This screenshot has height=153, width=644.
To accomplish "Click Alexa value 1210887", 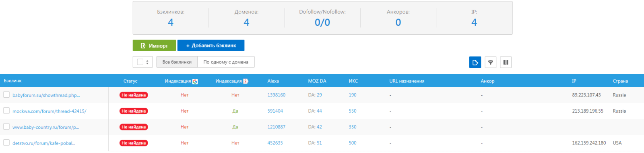I will coord(276,127).
